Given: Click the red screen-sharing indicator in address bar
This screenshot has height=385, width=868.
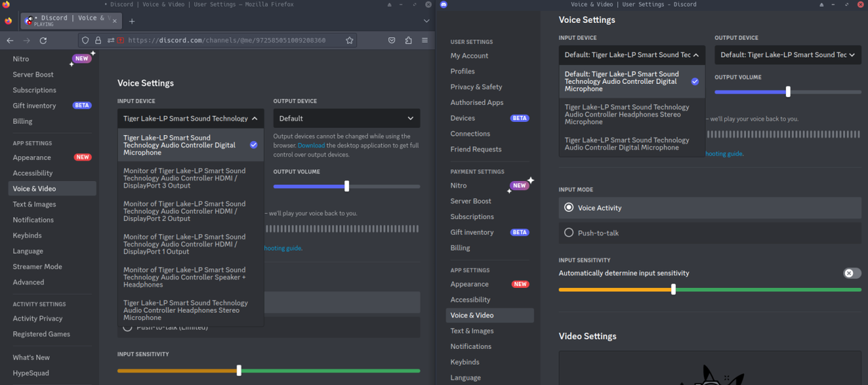Looking at the screenshot, I should point(121,41).
